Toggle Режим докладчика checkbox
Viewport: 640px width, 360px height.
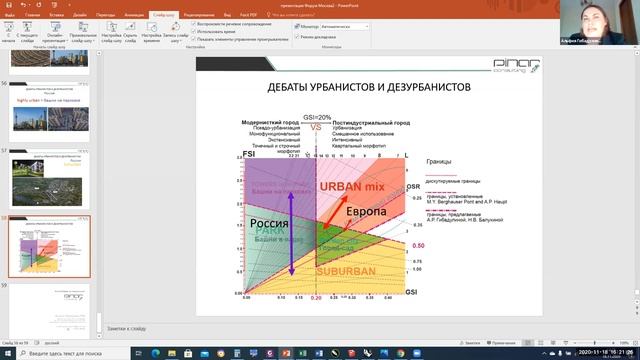coord(297,37)
